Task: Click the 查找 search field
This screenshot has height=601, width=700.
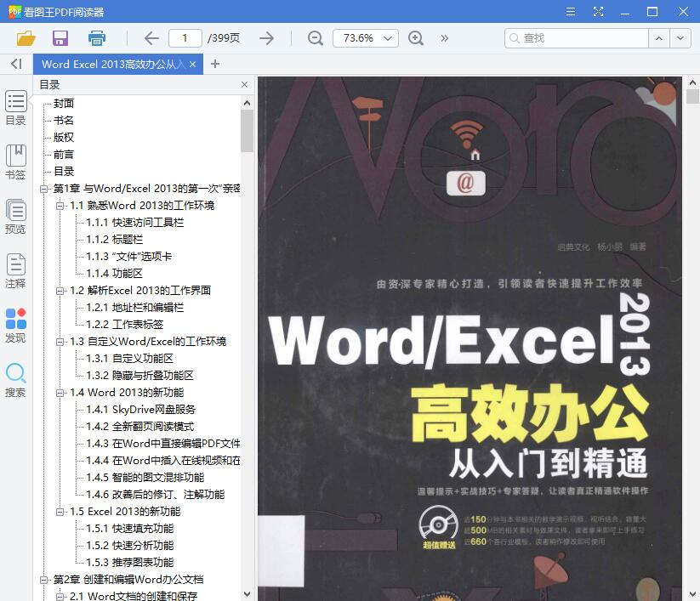Action: pyautogui.click(x=577, y=38)
